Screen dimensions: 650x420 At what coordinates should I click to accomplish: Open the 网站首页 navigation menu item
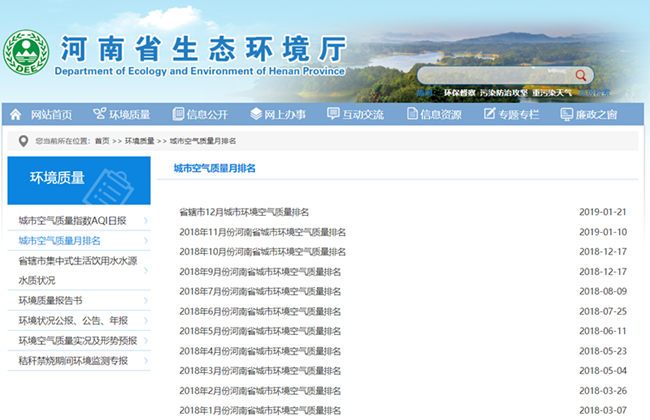51,114
